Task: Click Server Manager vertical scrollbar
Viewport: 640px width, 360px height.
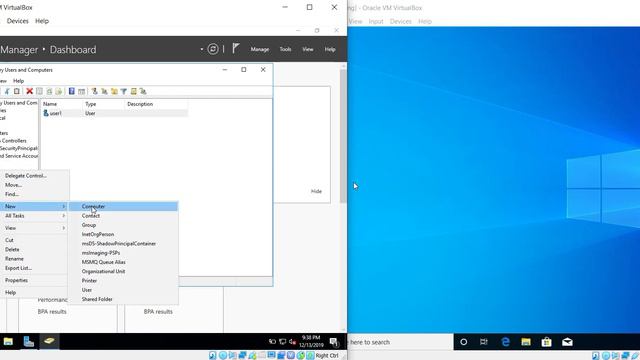Action: (x=343, y=136)
